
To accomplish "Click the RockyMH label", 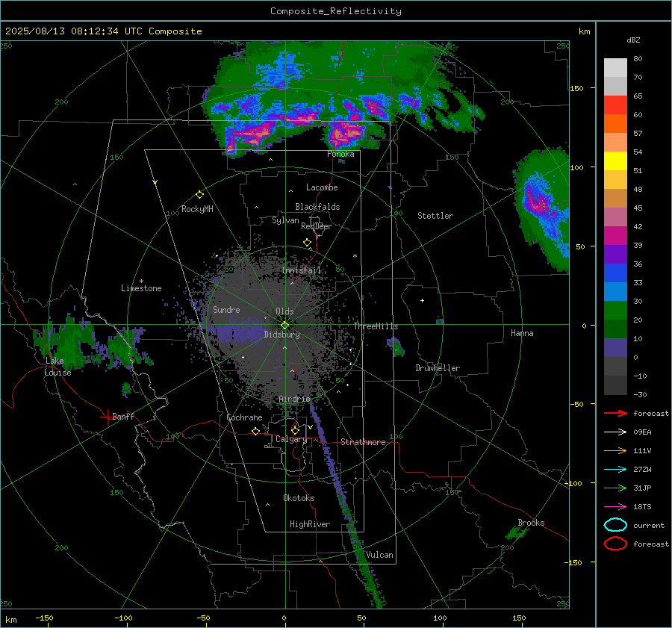I will [x=197, y=209].
